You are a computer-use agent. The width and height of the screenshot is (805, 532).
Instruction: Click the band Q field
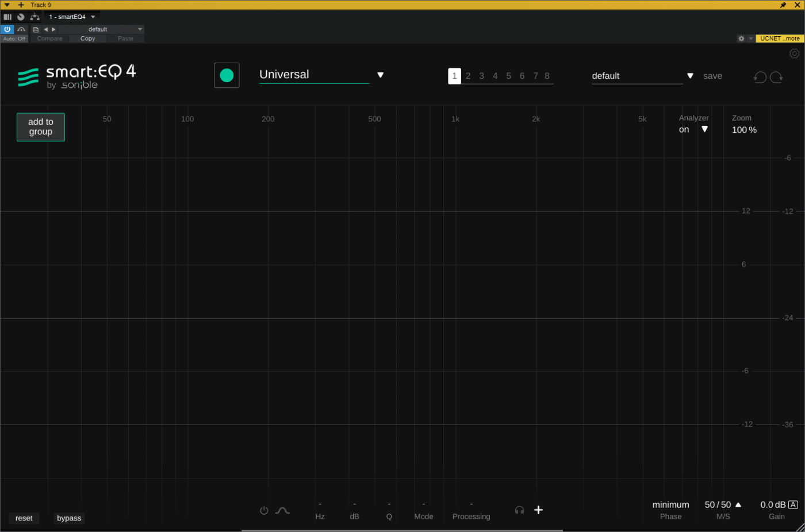(x=389, y=511)
